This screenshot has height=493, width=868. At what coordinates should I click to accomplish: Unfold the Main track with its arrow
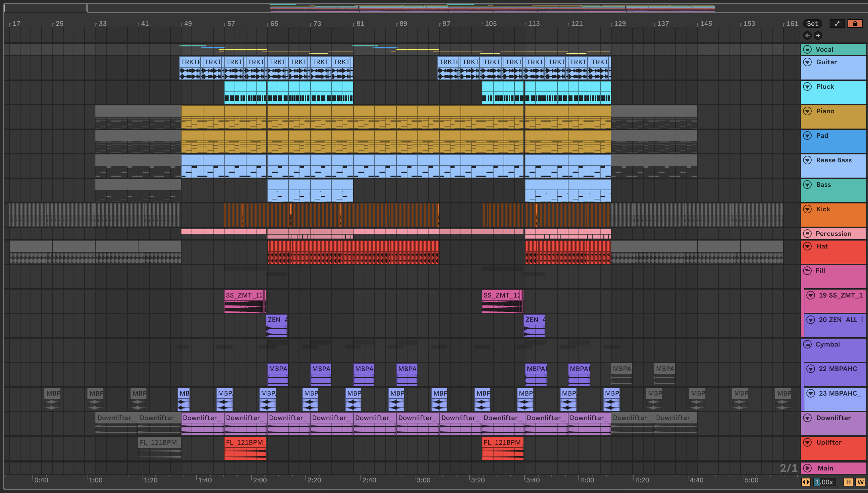click(807, 468)
